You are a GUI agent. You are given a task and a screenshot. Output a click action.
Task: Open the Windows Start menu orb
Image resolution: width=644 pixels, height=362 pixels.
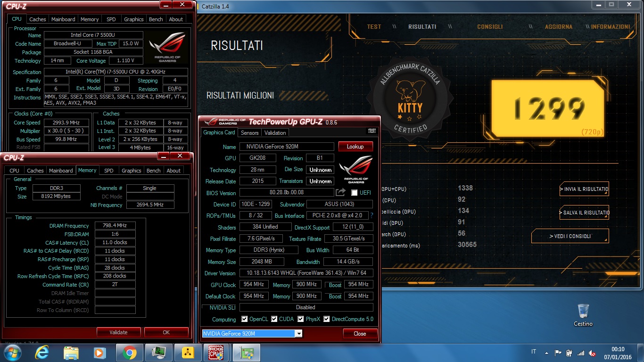13,353
